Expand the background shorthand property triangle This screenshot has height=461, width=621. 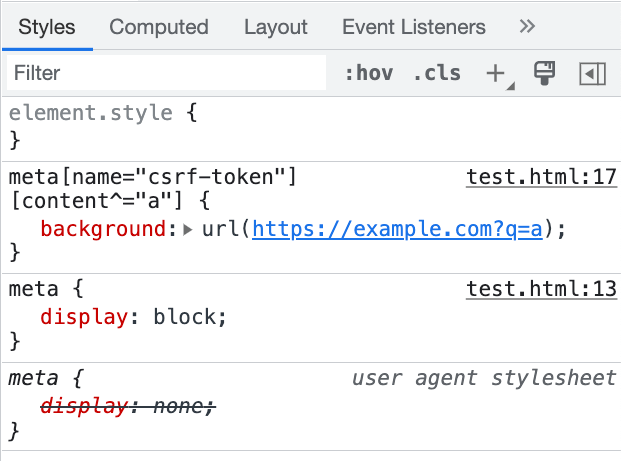(189, 230)
